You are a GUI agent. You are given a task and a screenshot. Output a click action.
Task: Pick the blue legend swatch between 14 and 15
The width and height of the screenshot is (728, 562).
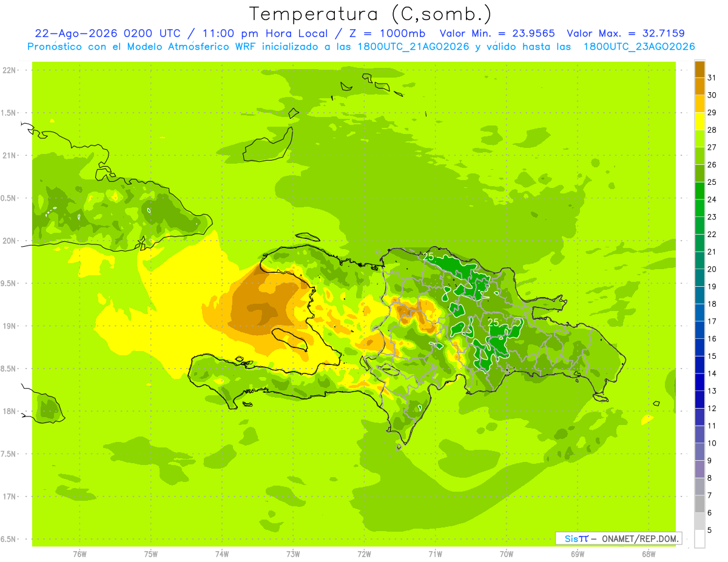(x=699, y=365)
